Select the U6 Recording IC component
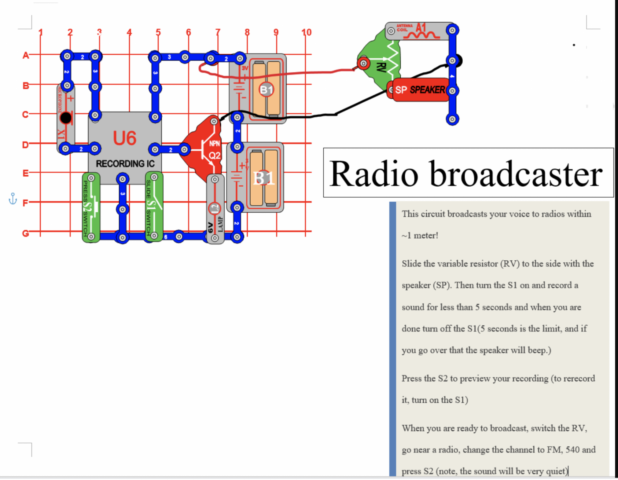The width and height of the screenshot is (618, 480). [125, 148]
